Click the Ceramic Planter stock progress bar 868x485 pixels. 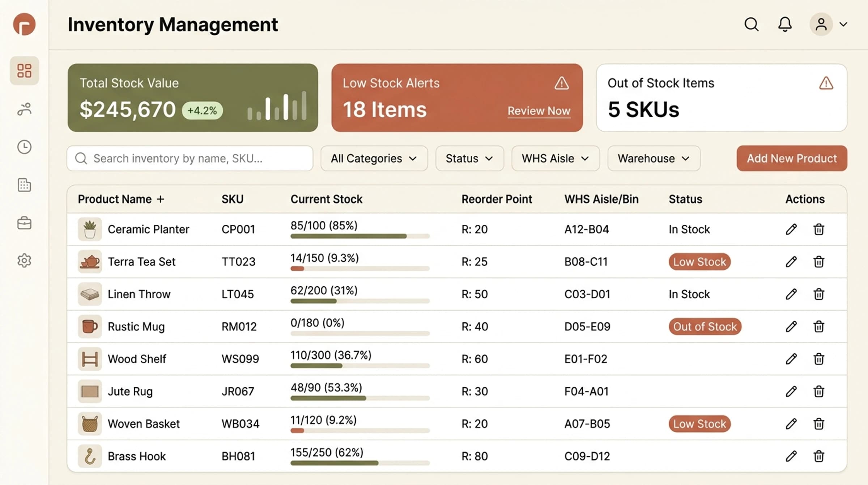click(x=360, y=236)
